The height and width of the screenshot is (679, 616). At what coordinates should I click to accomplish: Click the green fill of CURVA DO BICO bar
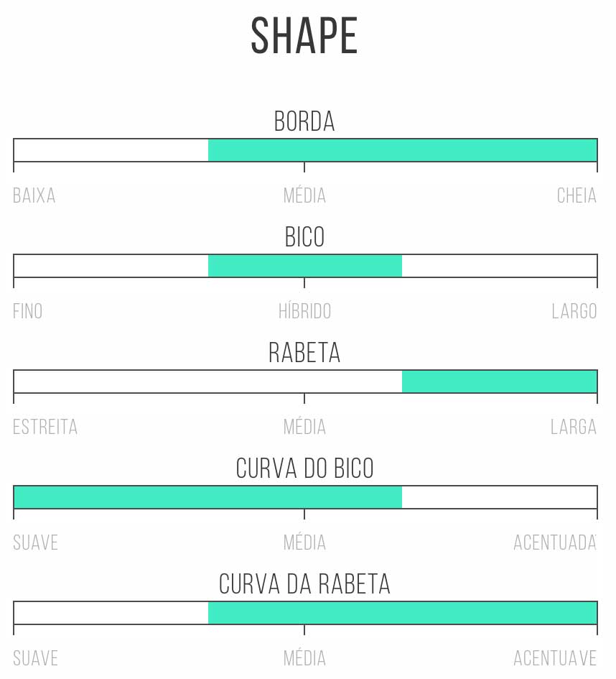(208, 497)
